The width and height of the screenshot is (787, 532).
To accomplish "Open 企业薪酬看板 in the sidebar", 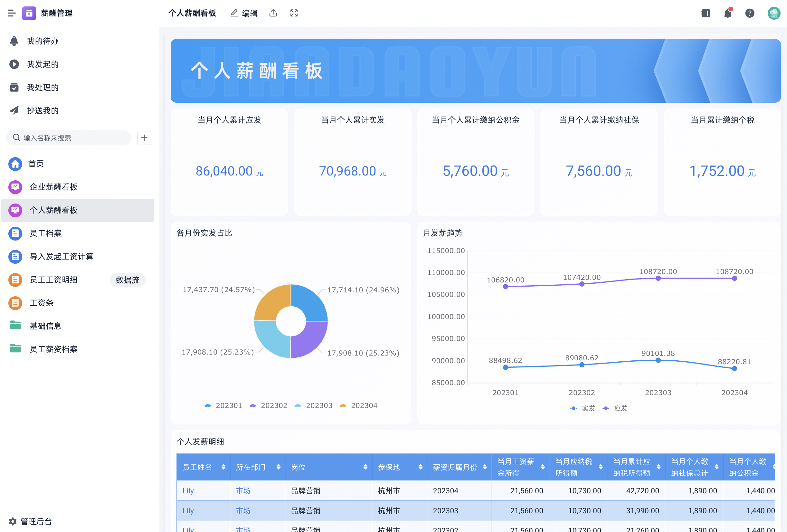I will [x=53, y=187].
